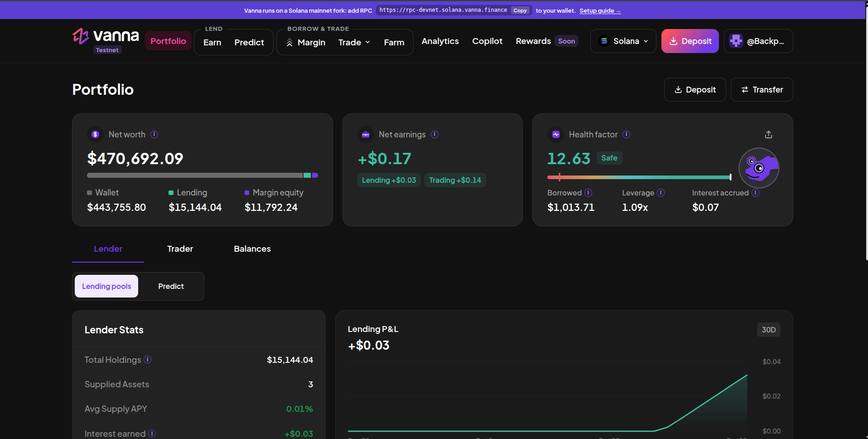Click the Health factor info icon
This screenshot has height=439, width=868.
click(626, 134)
